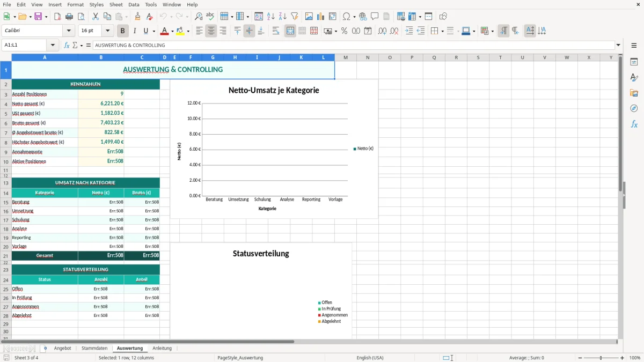Run the Spelling check icon
This screenshot has width=644, height=362.
click(210, 17)
